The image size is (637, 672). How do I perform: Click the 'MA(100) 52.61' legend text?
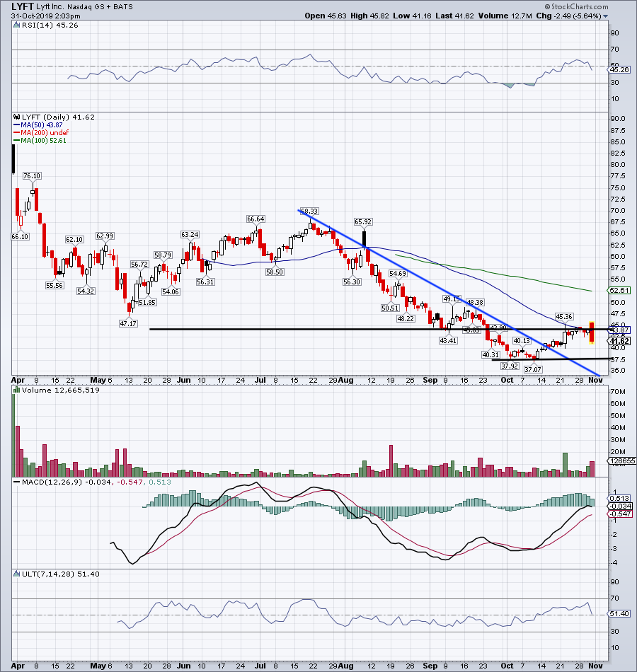(x=43, y=141)
